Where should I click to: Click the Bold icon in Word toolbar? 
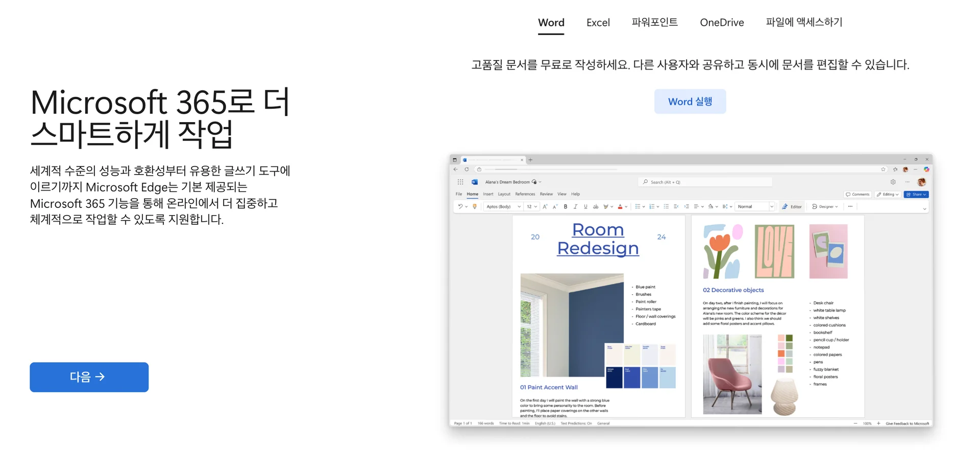pos(566,207)
